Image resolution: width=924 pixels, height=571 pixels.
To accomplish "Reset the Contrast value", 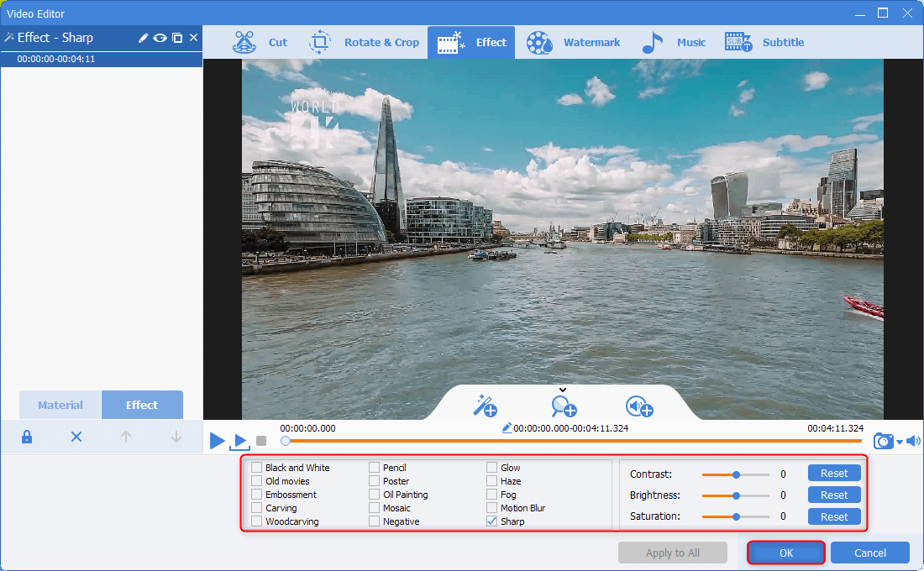I will point(834,474).
